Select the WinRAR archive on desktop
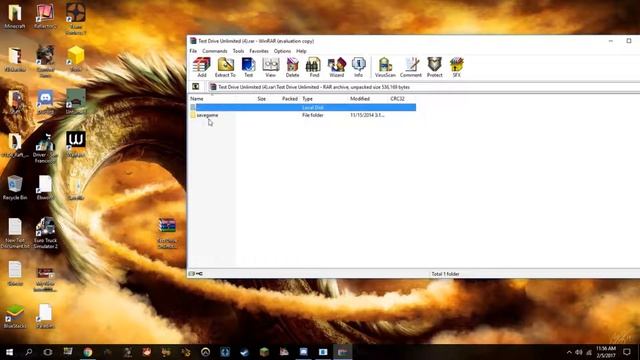This screenshot has height=360, width=640. [167, 233]
